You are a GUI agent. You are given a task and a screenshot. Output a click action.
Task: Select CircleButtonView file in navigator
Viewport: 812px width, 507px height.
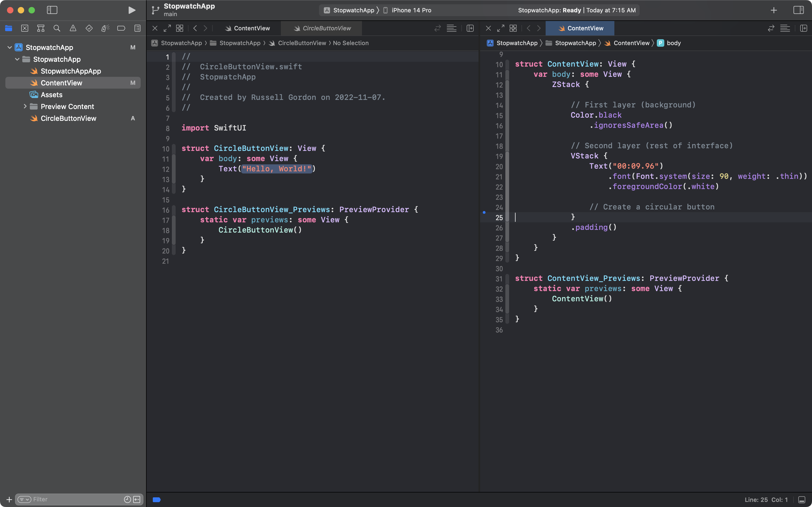pyautogui.click(x=68, y=118)
